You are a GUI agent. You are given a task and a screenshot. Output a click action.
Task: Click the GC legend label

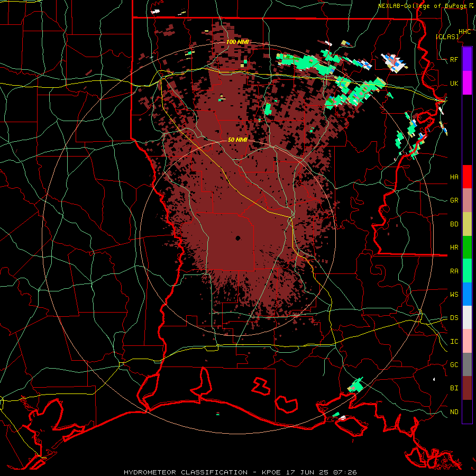454,365
